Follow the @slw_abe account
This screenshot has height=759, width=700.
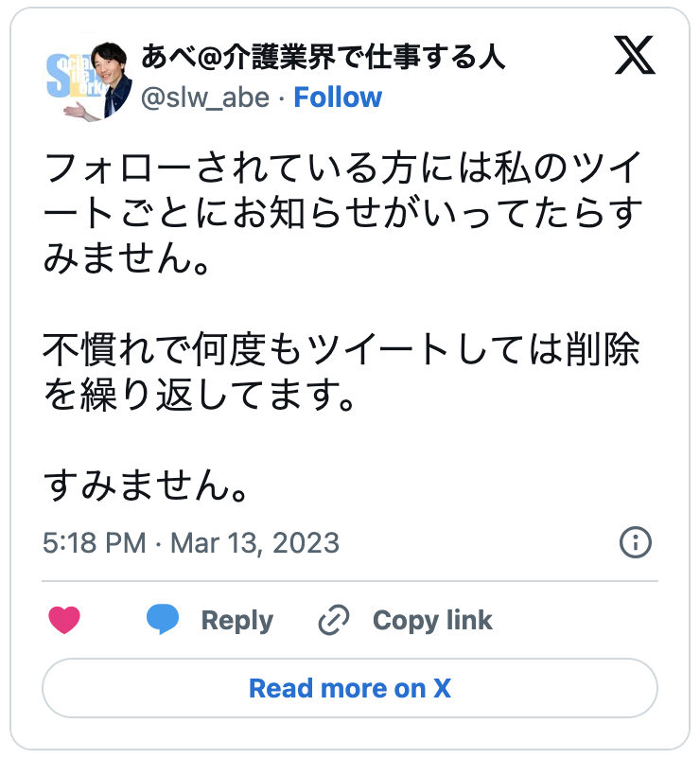(338, 97)
